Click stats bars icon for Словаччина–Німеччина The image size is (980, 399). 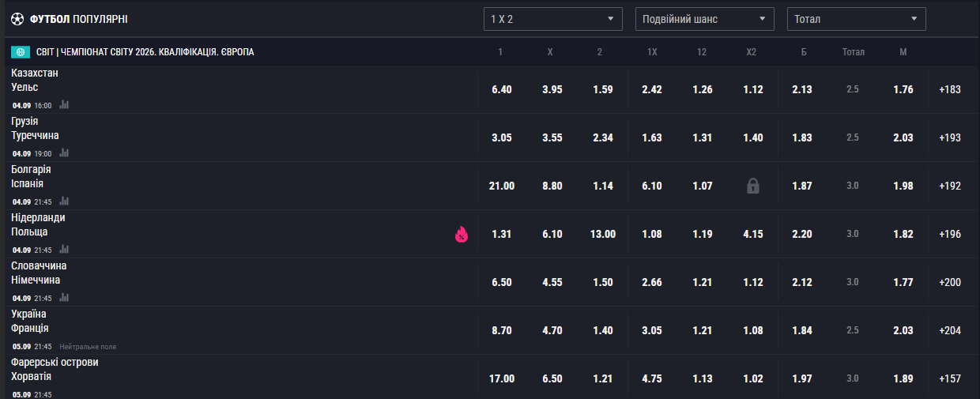click(x=64, y=298)
